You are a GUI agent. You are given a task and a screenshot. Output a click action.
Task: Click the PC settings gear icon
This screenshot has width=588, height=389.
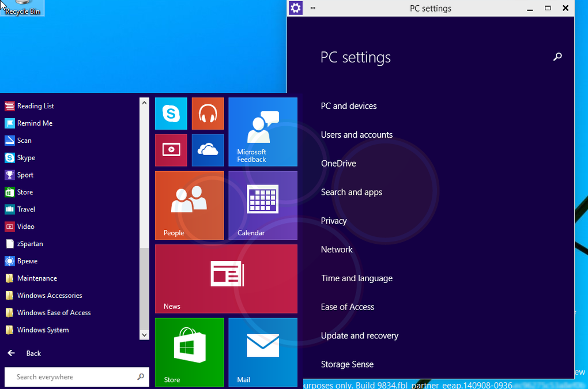point(296,8)
